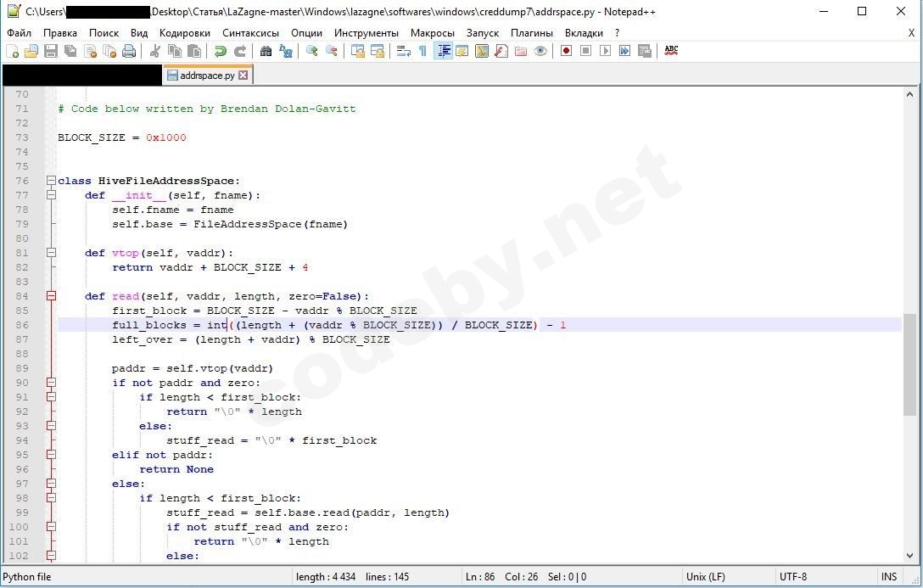The image size is (923, 588).
Task: Toggle the indent guide toolbar button
Action: coord(443,51)
